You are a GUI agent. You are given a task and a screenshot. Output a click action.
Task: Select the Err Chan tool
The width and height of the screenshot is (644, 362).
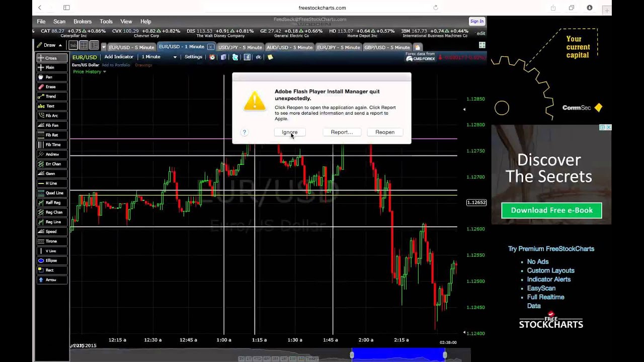click(x=52, y=164)
